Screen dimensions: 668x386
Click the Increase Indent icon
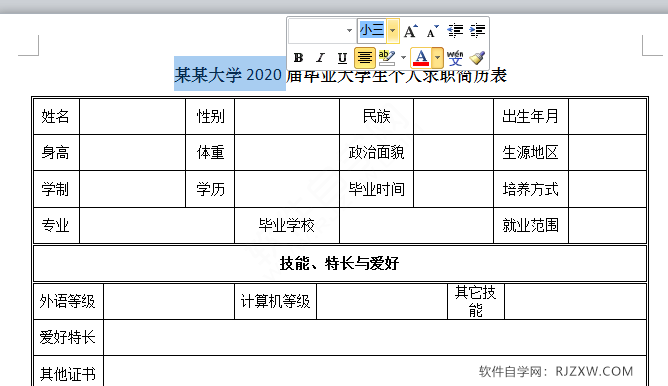click(477, 31)
